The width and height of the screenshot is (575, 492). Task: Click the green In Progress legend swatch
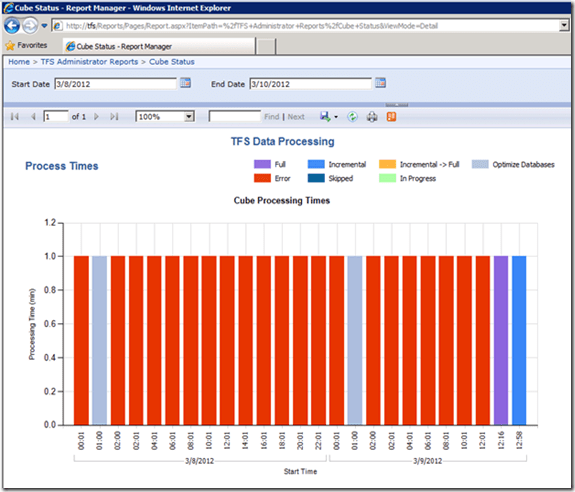point(388,178)
